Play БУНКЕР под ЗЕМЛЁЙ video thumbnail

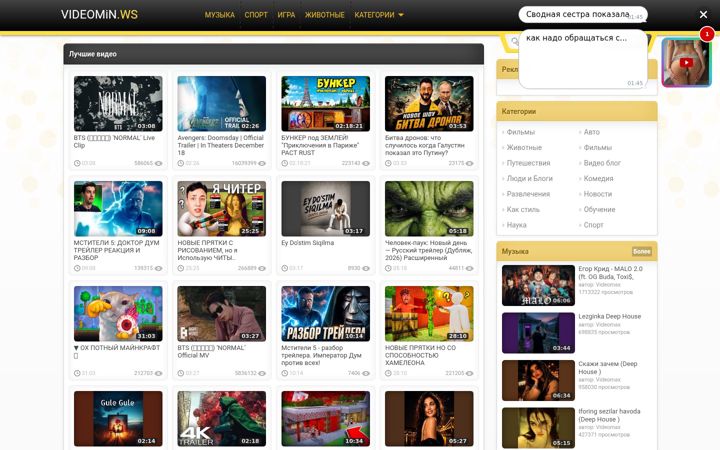pos(325,104)
